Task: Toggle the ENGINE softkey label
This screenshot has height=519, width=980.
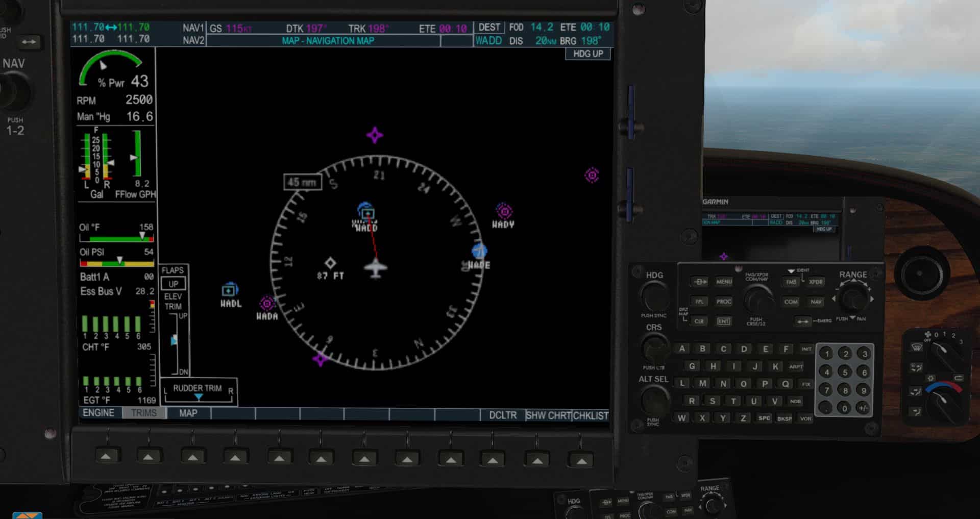Action: [99, 413]
